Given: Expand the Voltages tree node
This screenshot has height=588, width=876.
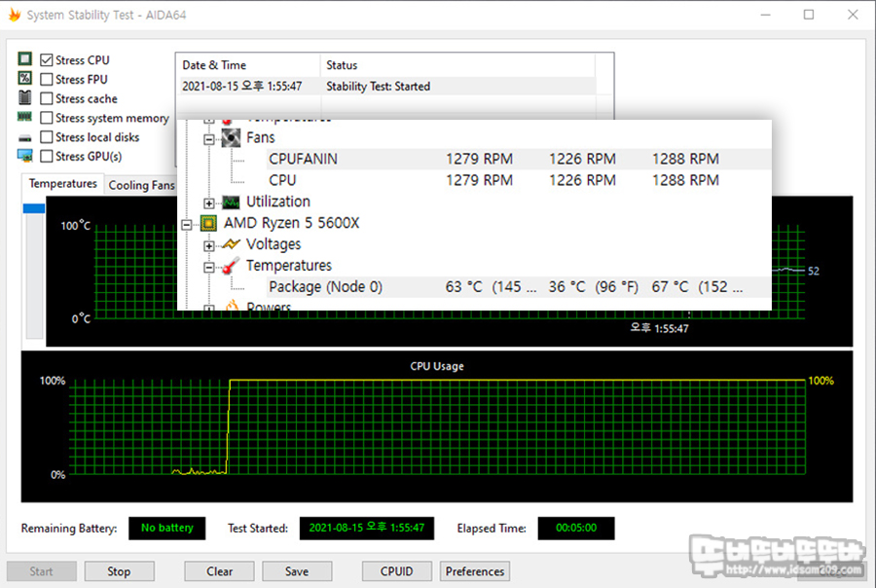Looking at the screenshot, I should [209, 246].
